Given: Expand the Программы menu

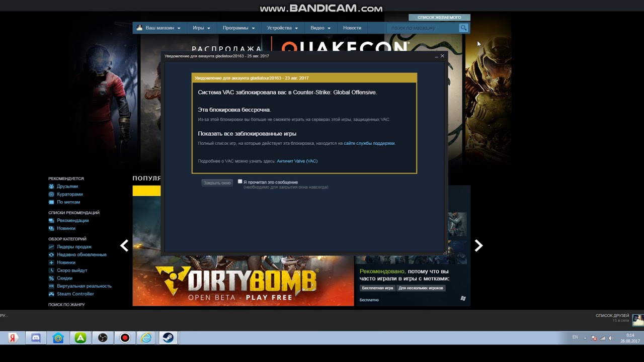Looking at the screenshot, I should pyautogui.click(x=238, y=28).
